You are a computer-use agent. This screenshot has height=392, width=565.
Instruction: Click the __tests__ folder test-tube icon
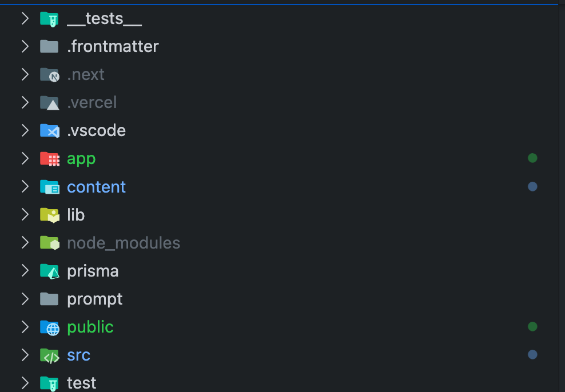point(49,19)
